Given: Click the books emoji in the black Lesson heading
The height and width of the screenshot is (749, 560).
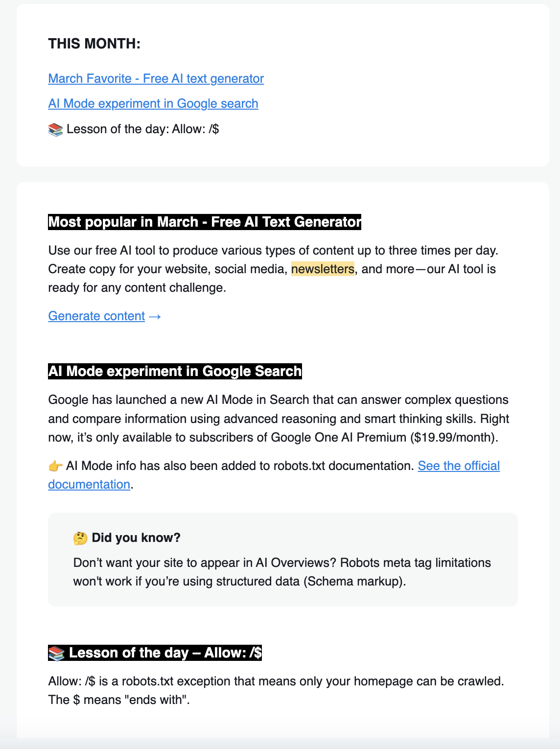Looking at the screenshot, I should 56,654.
